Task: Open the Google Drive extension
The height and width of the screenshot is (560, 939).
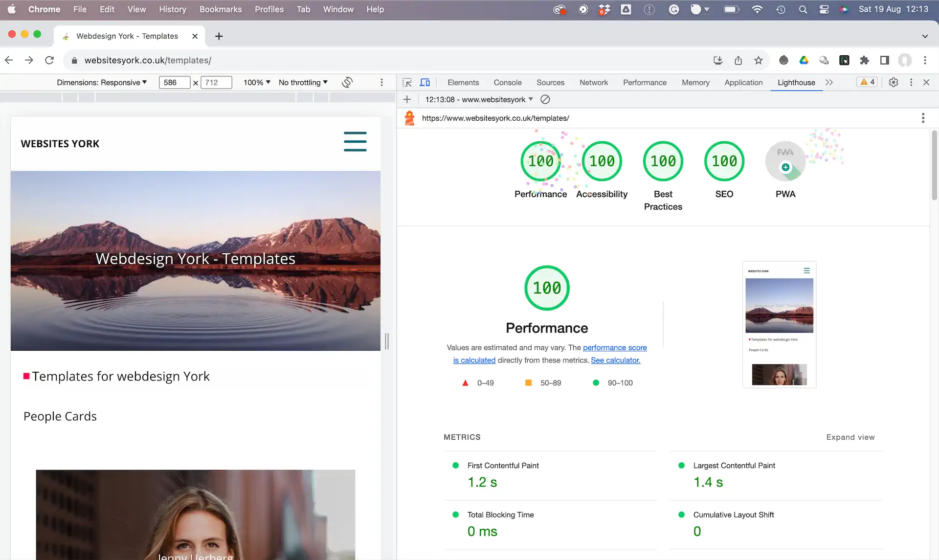Action: (804, 60)
